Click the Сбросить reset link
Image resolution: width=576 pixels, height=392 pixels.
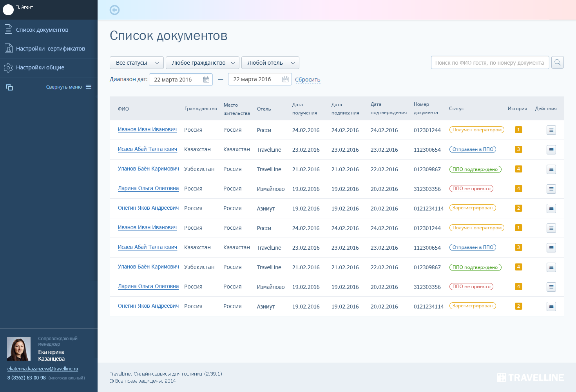coord(308,80)
